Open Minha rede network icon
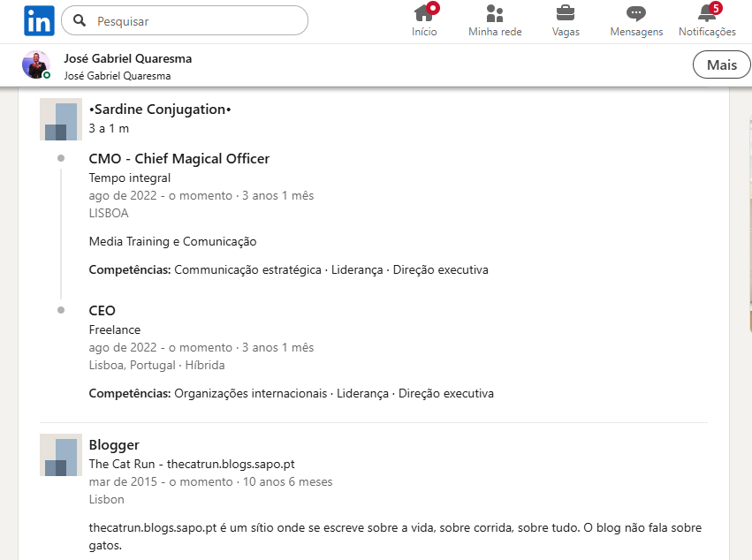This screenshot has width=752, height=560. pos(495,13)
